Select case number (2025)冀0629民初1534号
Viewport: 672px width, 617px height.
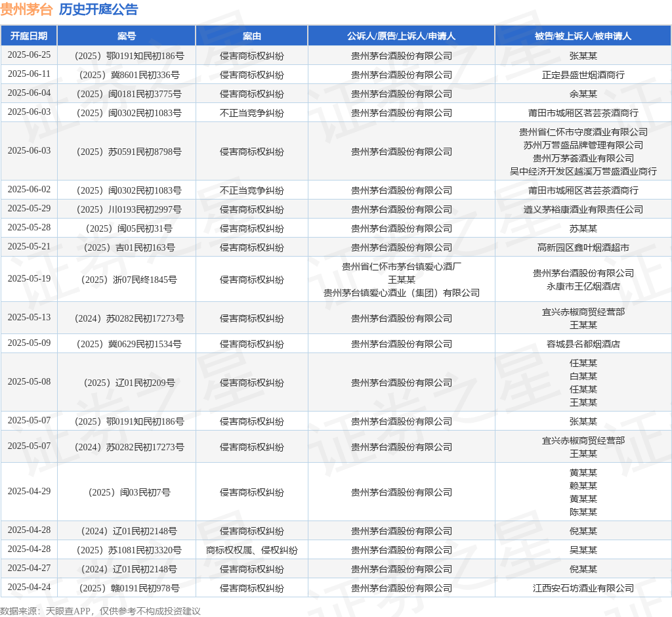click(129, 345)
